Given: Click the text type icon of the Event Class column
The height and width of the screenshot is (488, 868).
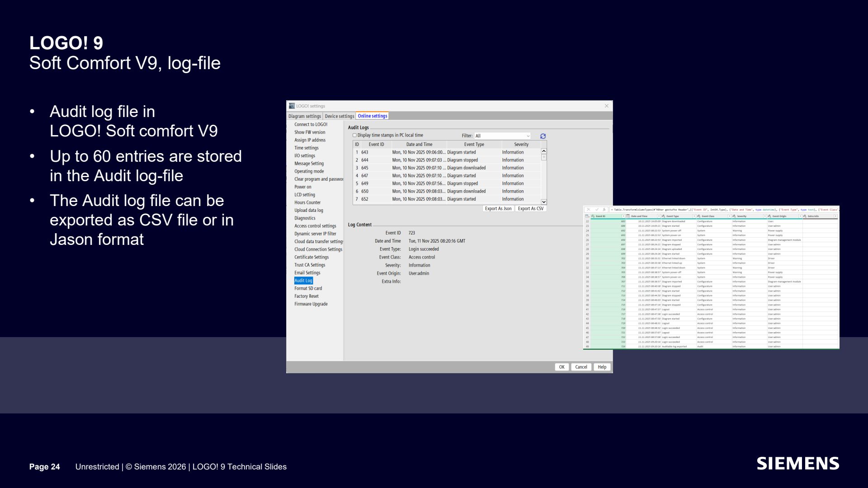Looking at the screenshot, I should tap(699, 216).
